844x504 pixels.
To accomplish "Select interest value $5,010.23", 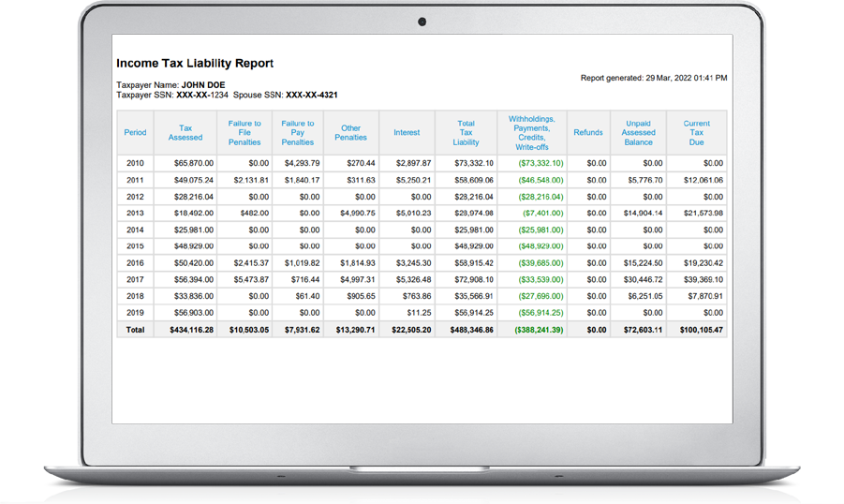I will [x=413, y=214].
